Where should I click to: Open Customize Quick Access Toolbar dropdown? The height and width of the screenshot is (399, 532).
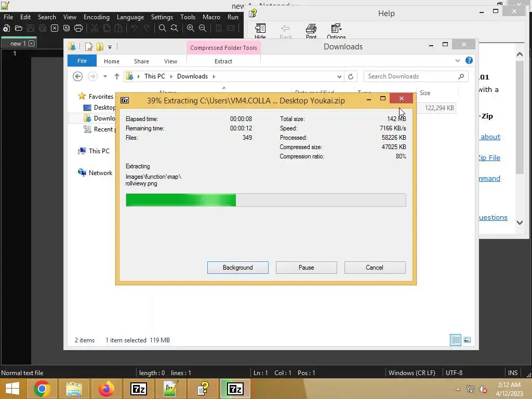(x=110, y=47)
